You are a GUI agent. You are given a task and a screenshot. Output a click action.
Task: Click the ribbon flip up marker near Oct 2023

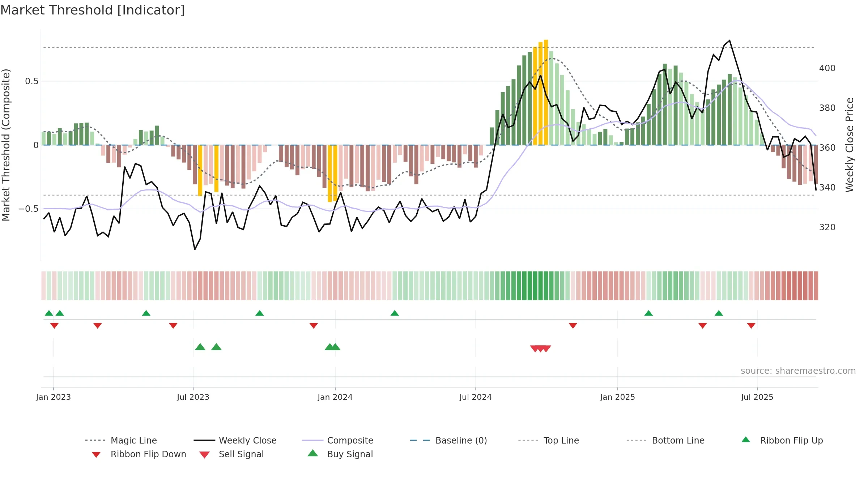point(260,313)
